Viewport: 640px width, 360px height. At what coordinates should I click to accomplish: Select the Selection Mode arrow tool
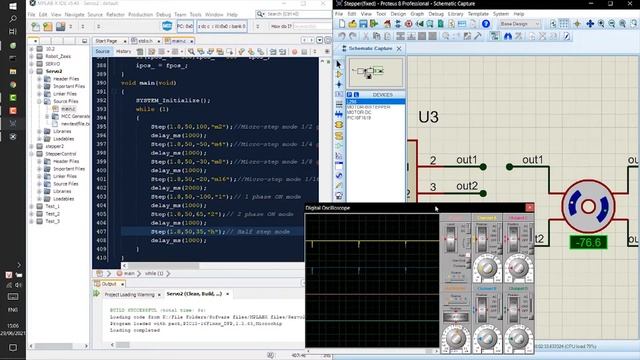click(339, 64)
